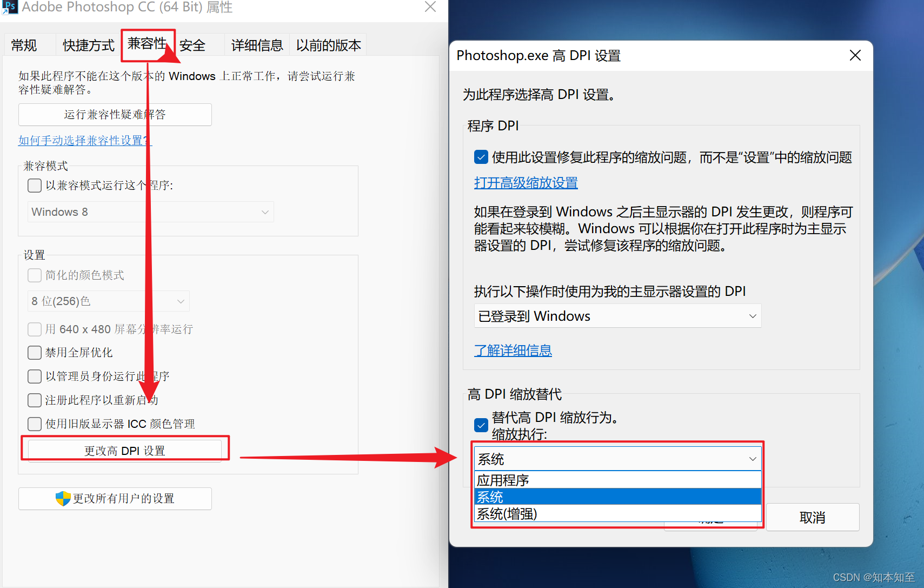Viewport: 924px width, 588px height.
Task: Check 以管理员身份运行此程序
Action: click(35, 376)
